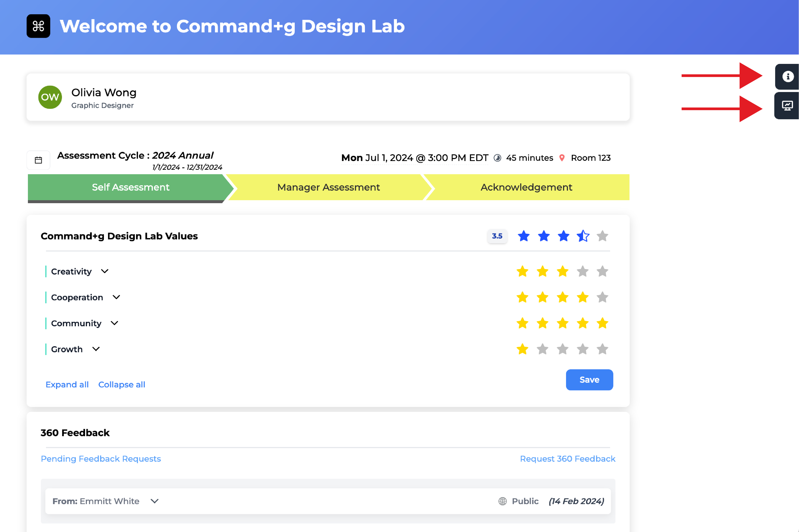Expand the Creativity value section
Image resolution: width=799 pixels, height=532 pixels.
click(x=105, y=271)
